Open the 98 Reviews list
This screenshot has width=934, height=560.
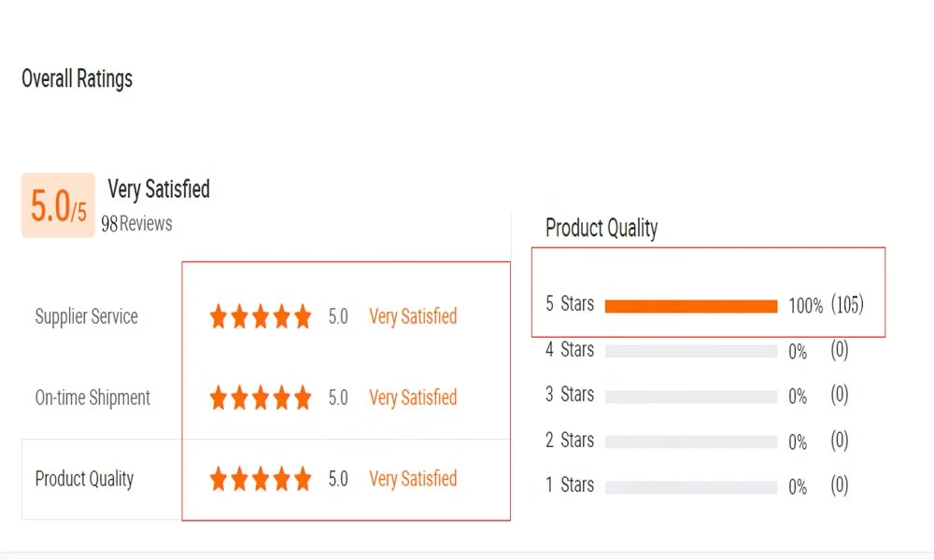click(x=136, y=224)
